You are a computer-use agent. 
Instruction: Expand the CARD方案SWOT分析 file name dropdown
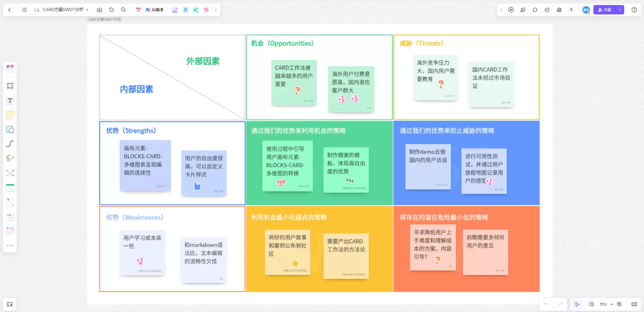[x=87, y=10]
